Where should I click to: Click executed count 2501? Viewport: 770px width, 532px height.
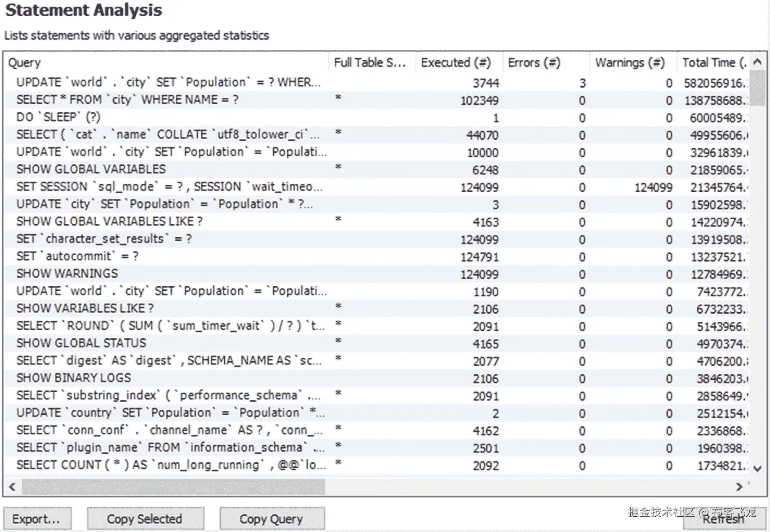click(485, 448)
